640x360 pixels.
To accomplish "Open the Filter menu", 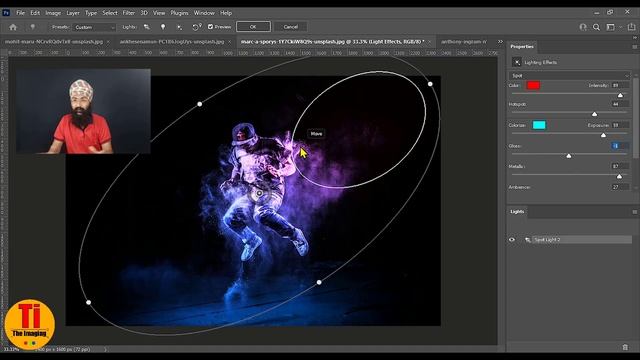I will click(129, 13).
